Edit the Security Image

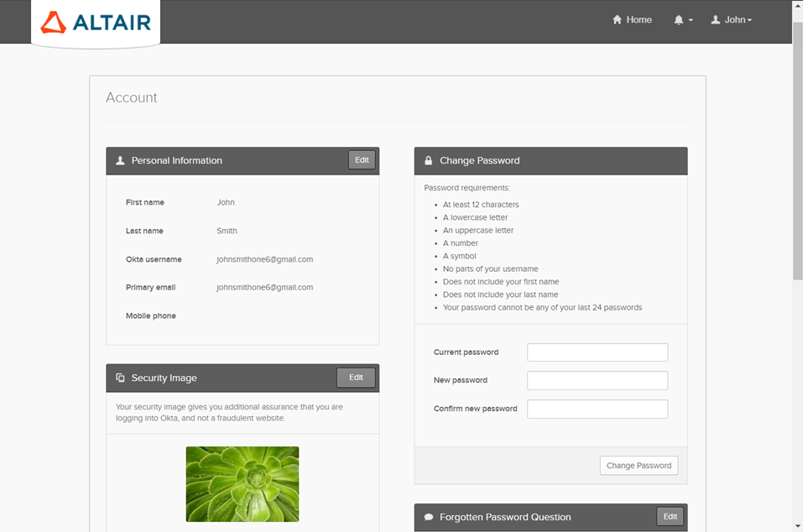click(356, 378)
